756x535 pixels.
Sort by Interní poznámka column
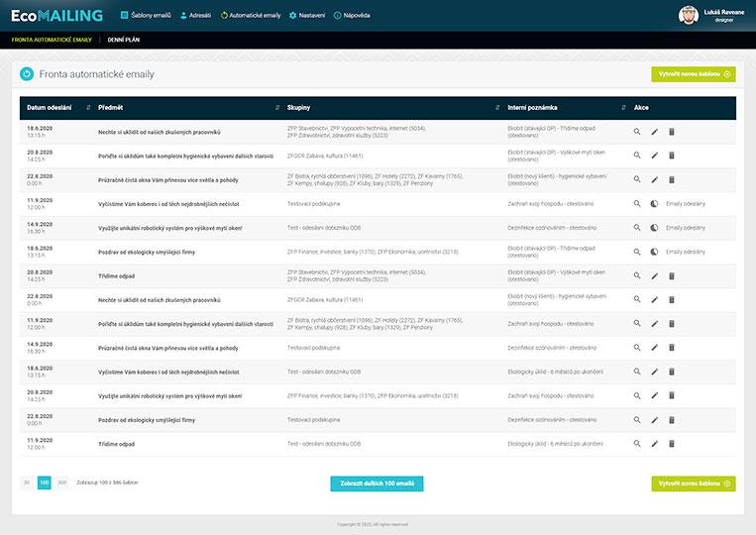(622, 107)
